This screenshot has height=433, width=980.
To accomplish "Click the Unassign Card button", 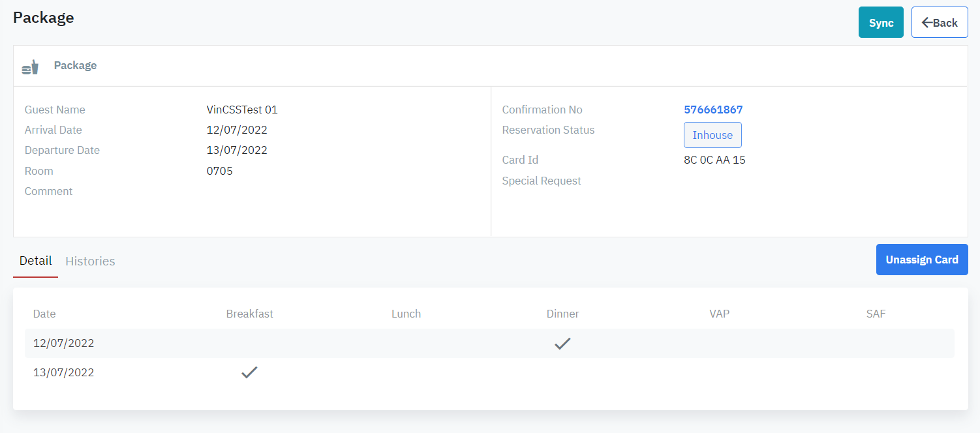I will coord(921,260).
